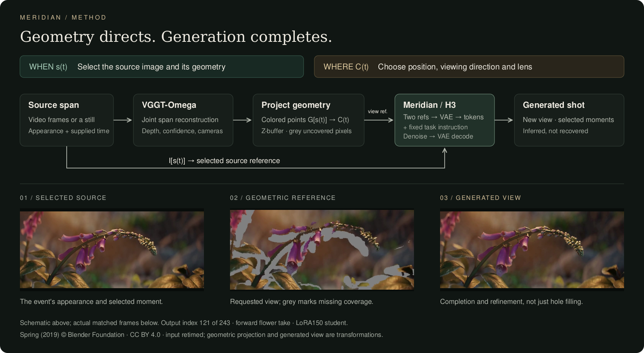
Task: Click caption 'Completion and refinement, not just hole filling.'
Action: (x=511, y=302)
